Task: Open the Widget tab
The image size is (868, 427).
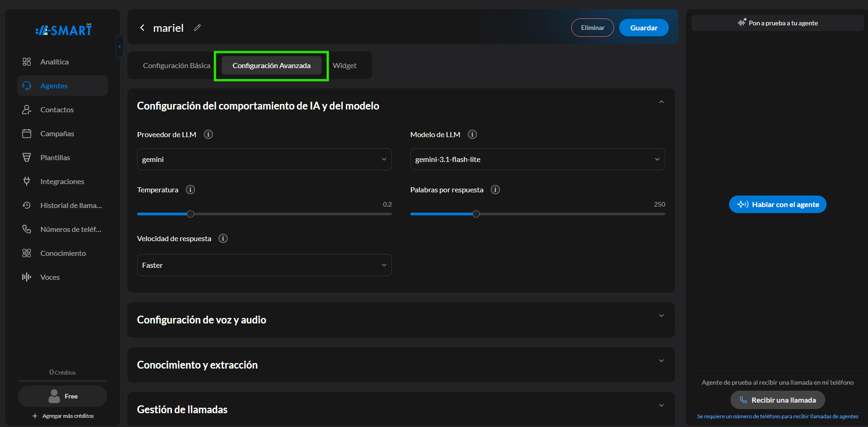Action: tap(345, 66)
